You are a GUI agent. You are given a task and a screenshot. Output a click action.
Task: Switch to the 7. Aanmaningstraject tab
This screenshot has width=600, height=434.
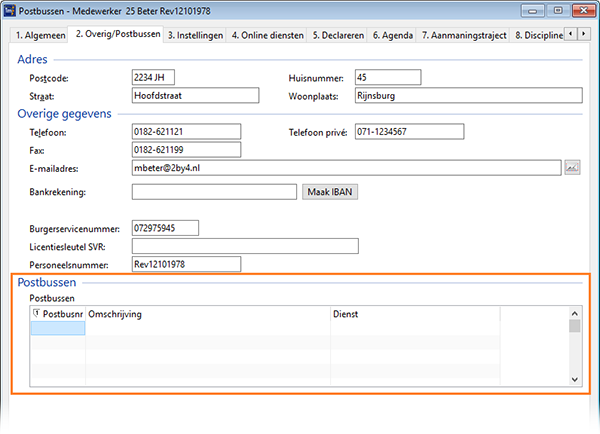(x=464, y=36)
